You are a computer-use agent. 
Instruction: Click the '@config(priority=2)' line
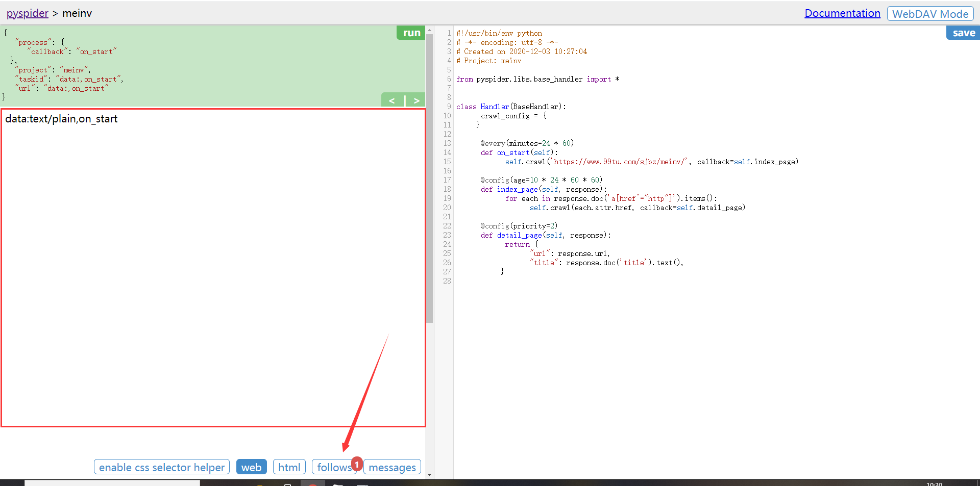(519, 226)
